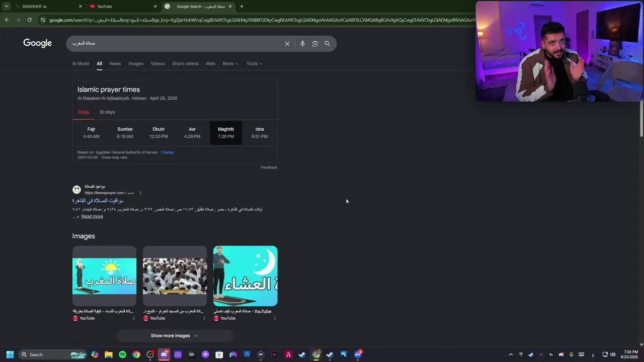Switch to AI Mode tab
The width and height of the screenshot is (644, 362).
80,63
